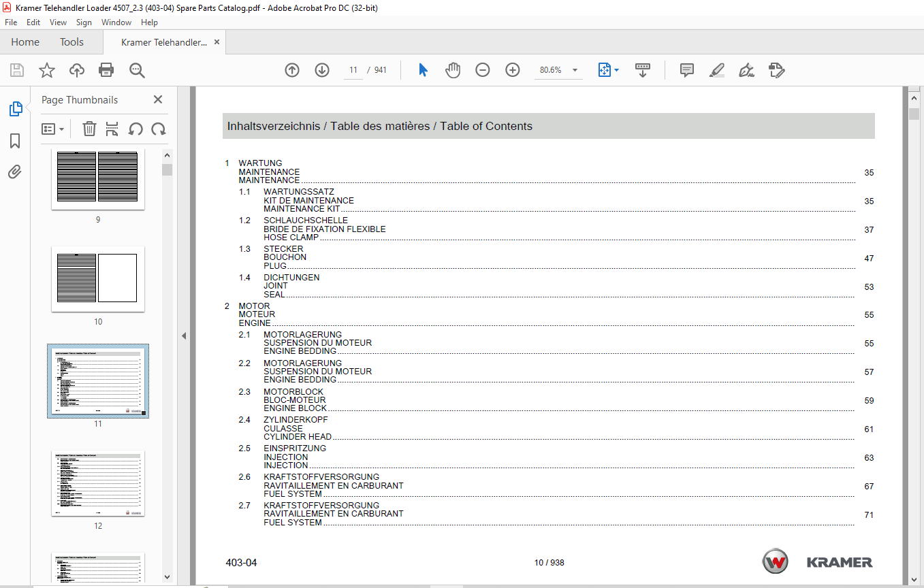The width and height of the screenshot is (924, 588).
Task: Click the Save file icon
Action: tap(17, 70)
